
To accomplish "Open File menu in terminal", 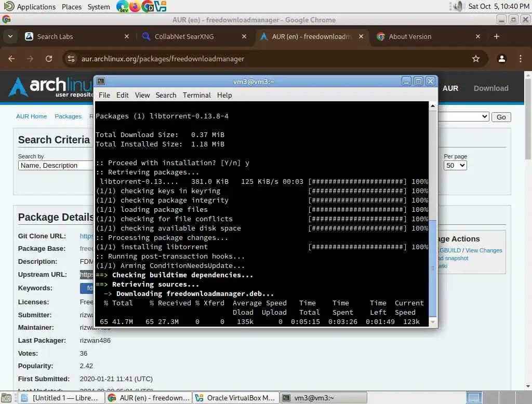I will (x=104, y=96).
